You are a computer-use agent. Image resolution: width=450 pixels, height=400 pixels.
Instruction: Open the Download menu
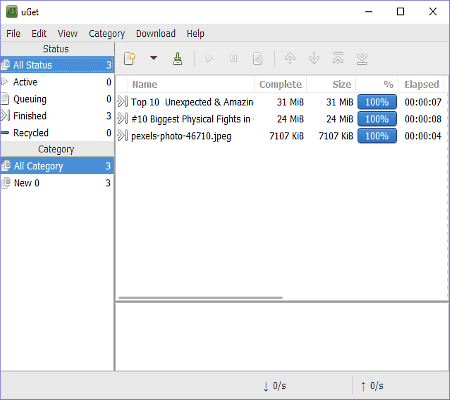[156, 34]
